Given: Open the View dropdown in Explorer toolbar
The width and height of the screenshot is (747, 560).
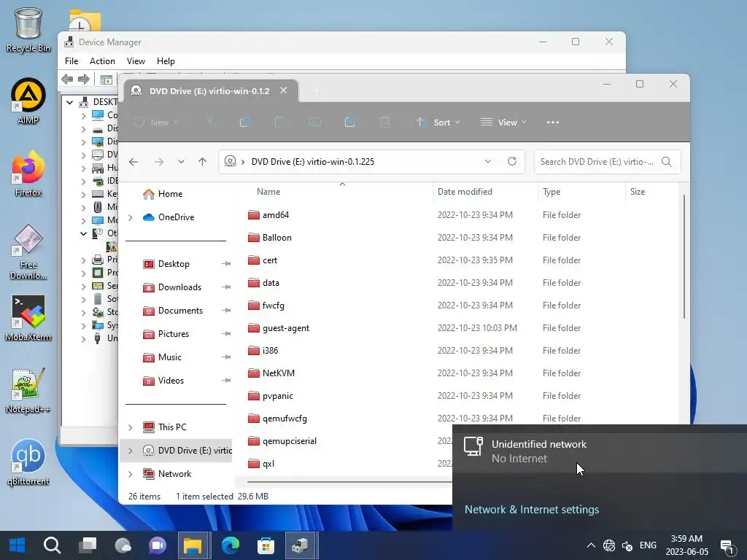Looking at the screenshot, I should (x=503, y=122).
